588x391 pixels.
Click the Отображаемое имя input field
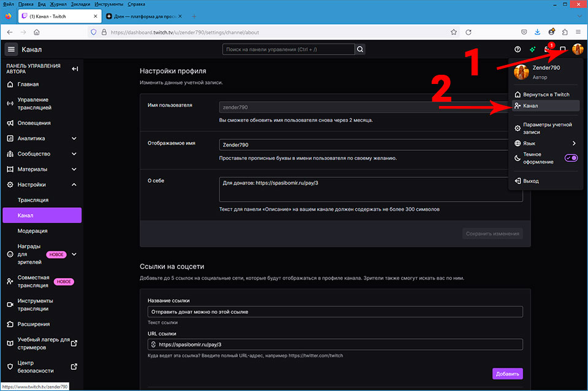coord(363,145)
